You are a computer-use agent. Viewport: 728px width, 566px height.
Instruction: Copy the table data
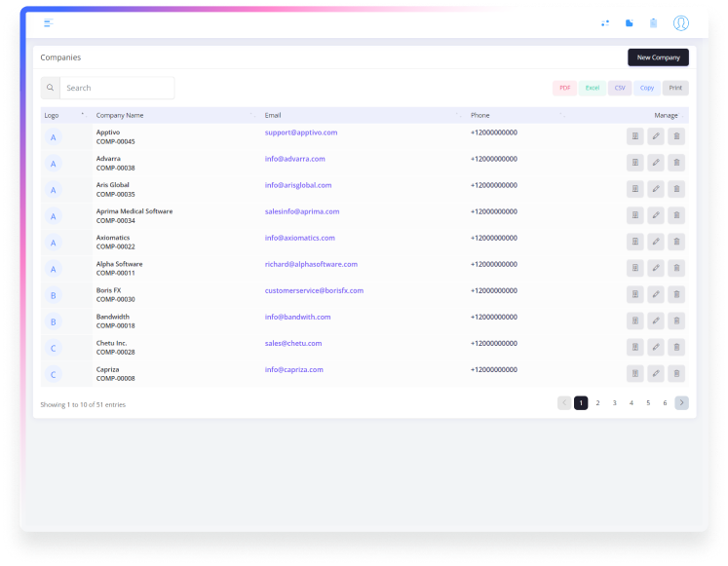647,88
